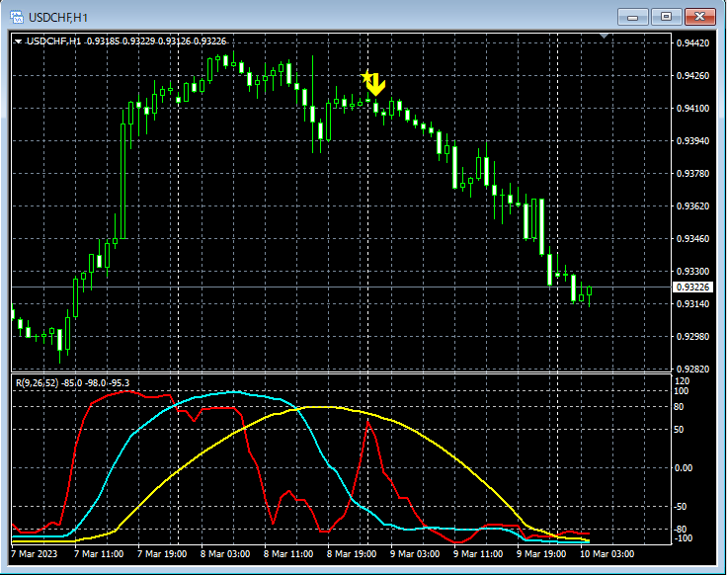Click the gray chart shift triangle marker
The height and width of the screenshot is (575, 728).
(606, 38)
